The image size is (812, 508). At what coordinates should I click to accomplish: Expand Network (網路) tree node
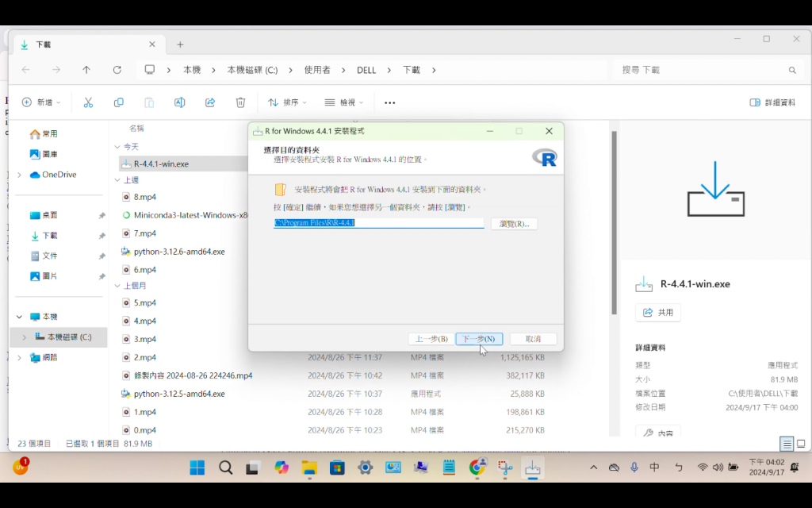tap(20, 358)
